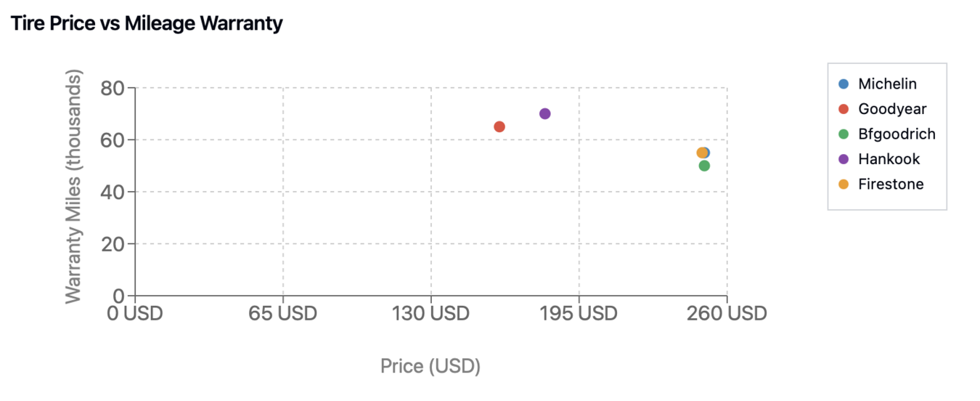
Task: Hide the Firestone series via legend text
Action: [891, 185]
